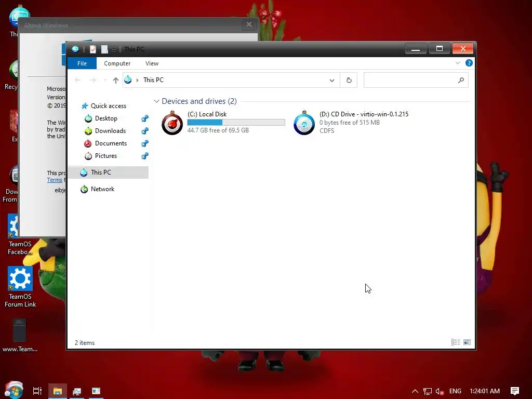The width and height of the screenshot is (532, 399).
Task: Select the Documents ornament icon in sidebar
Action: pyautogui.click(x=88, y=143)
